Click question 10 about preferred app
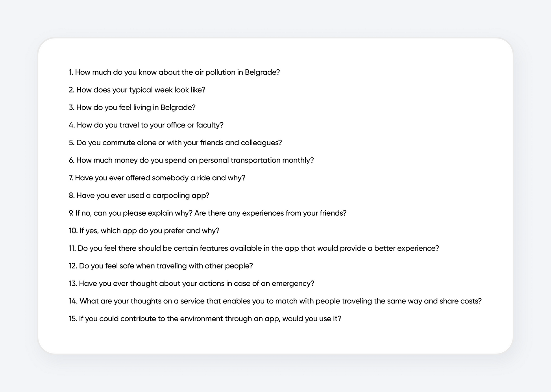 (144, 231)
